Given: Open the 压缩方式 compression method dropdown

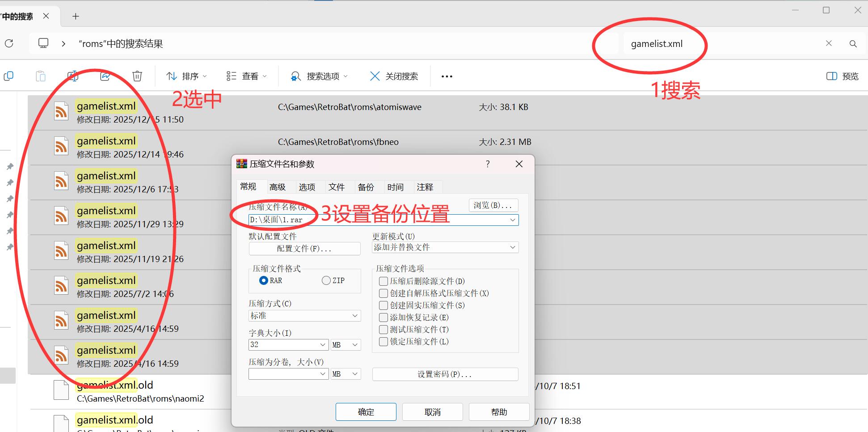Looking at the screenshot, I should click(304, 316).
